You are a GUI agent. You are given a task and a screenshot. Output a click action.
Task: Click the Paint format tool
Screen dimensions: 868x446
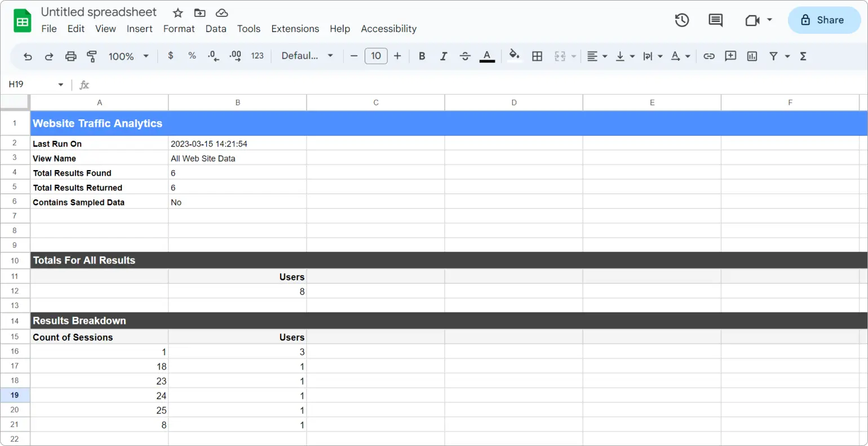click(92, 56)
